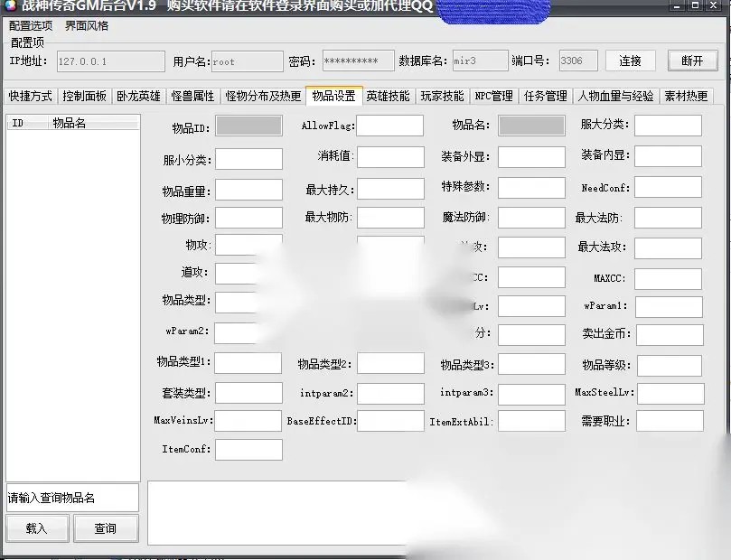Image resolution: width=731 pixels, height=560 pixels.
Task: Click the 消耗值 input field
Action: click(390, 157)
